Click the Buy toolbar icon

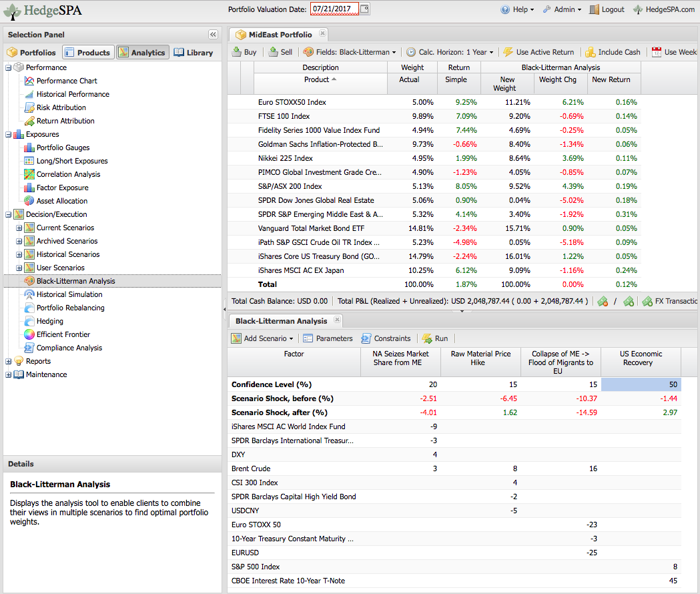click(x=237, y=52)
